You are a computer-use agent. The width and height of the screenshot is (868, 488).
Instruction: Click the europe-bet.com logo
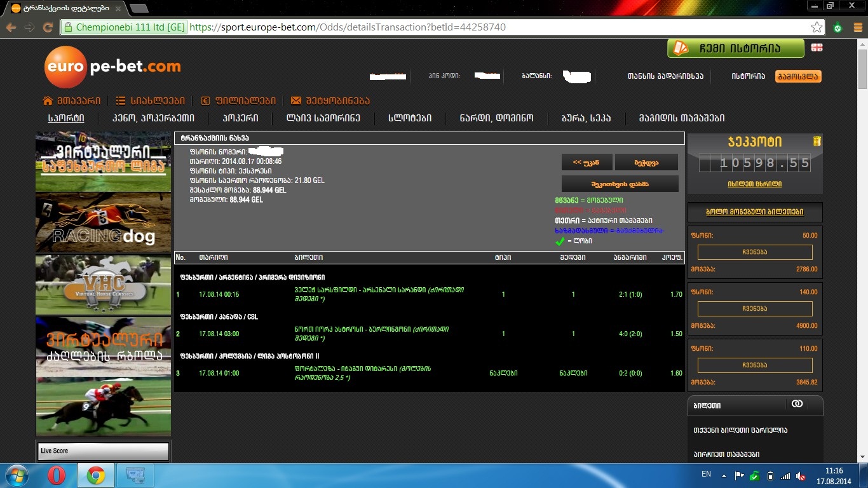coord(112,67)
